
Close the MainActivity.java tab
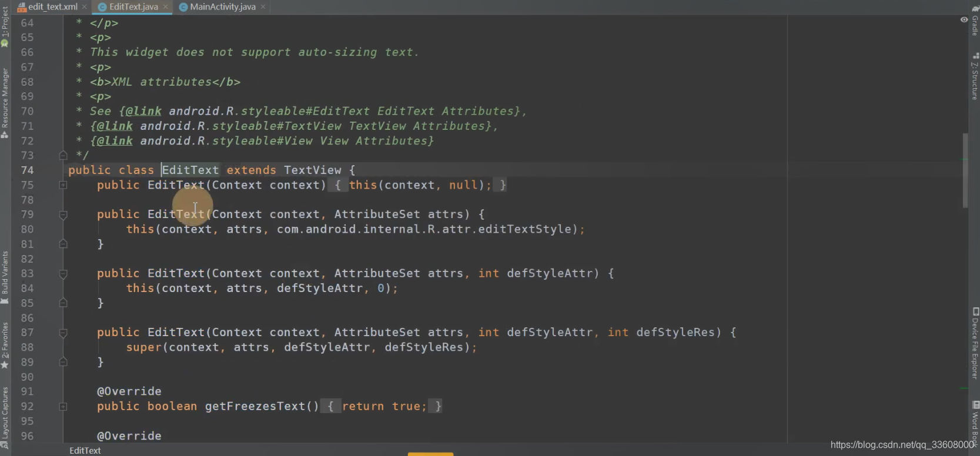point(263,6)
